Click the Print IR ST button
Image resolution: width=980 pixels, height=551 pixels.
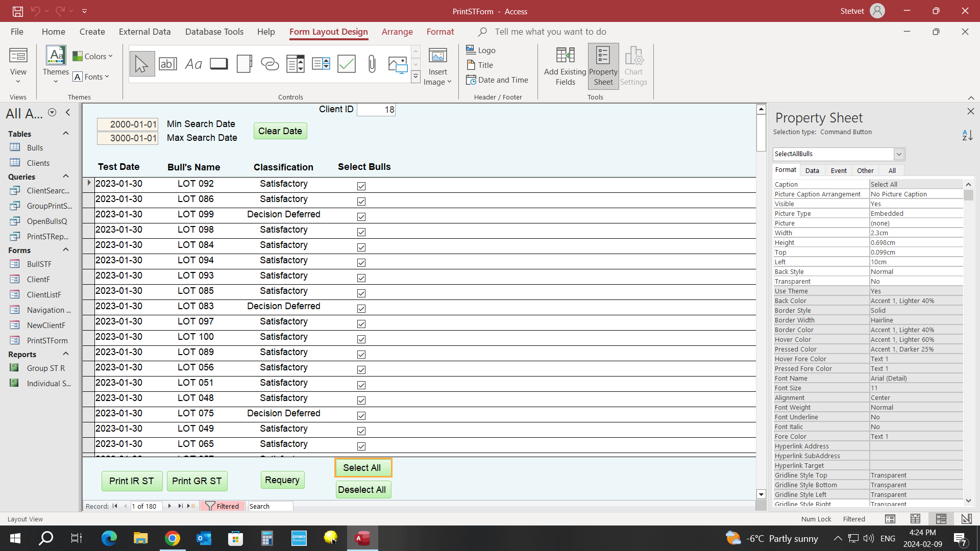pos(132,481)
